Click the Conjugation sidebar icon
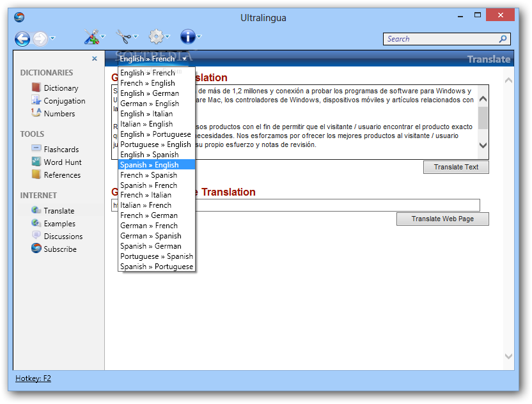This screenshot has height=404, width=532. 36,100
